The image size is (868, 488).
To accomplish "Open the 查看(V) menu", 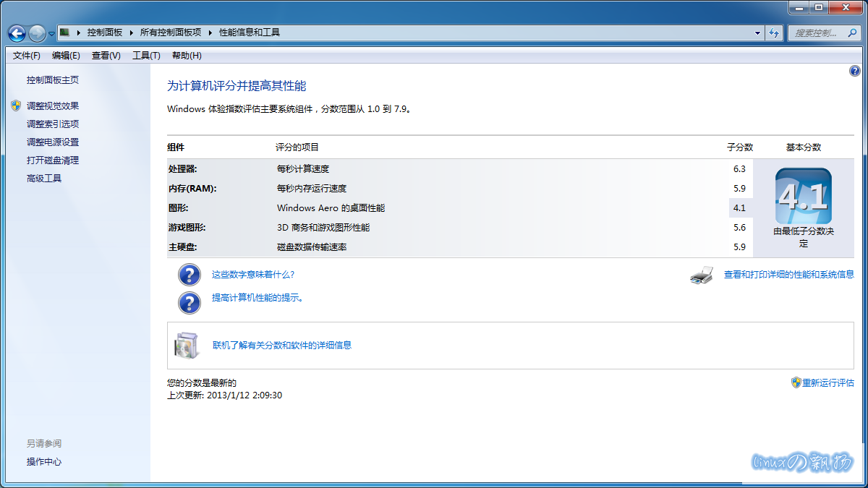I will tap(106, 56).
